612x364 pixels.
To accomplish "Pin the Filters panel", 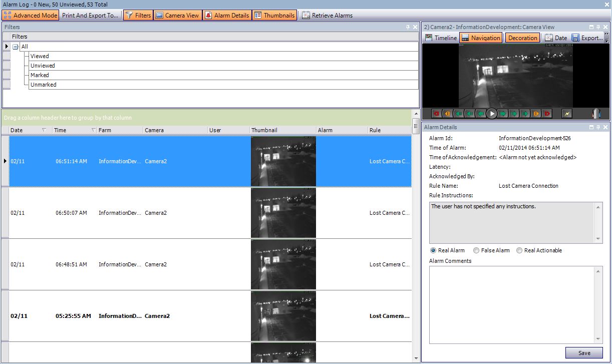I will point(408,27).
